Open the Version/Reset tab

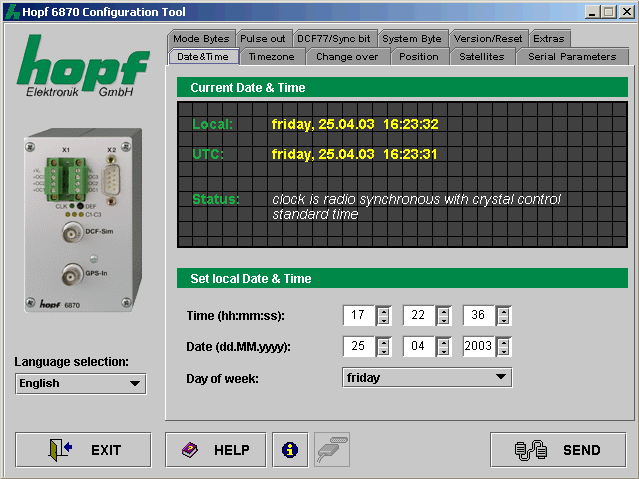[x=488, y=39]
